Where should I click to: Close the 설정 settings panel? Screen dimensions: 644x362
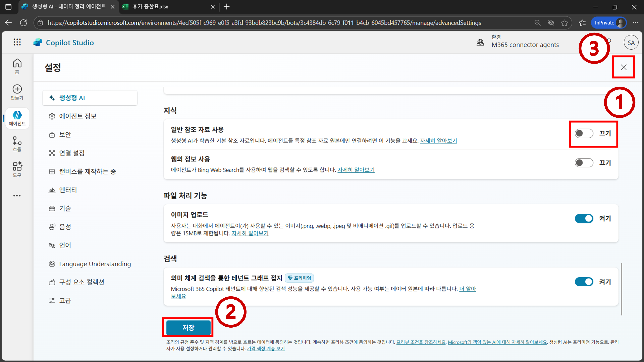624,67
